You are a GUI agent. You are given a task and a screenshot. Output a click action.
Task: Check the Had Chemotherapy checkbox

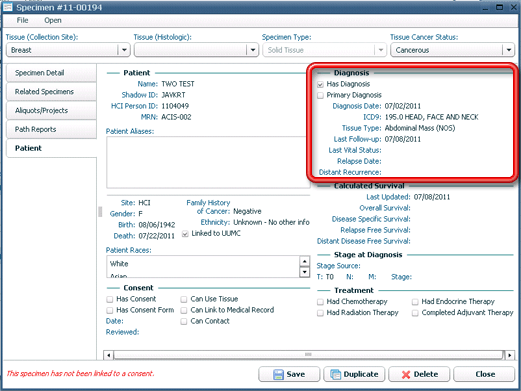320,302
